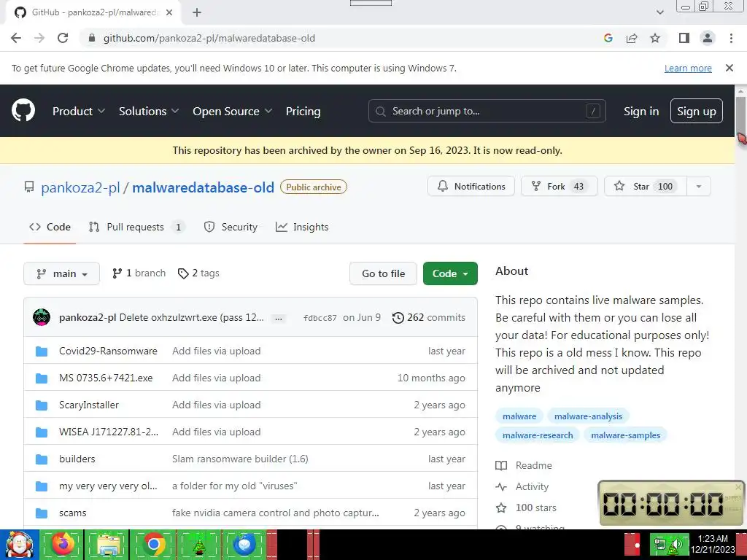Switch to the Code tab
The height and width of the screenshot is (560, 747).
(50, 227)
